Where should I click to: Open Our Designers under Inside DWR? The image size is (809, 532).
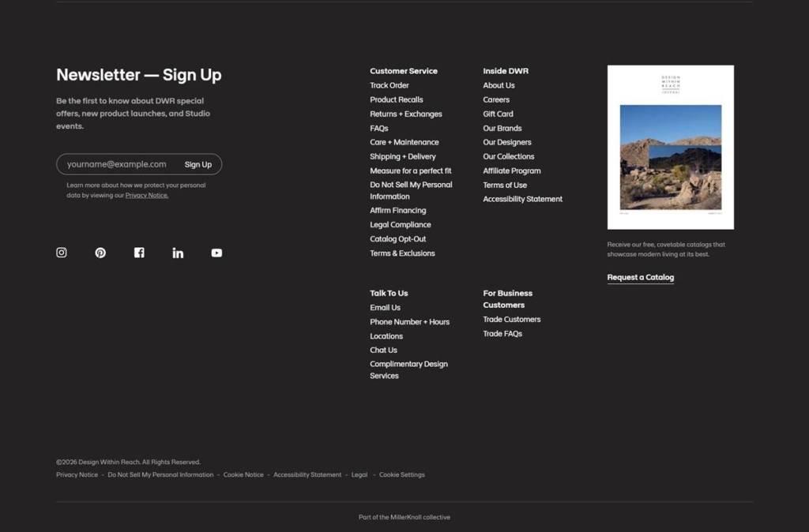tap(506, 142)
